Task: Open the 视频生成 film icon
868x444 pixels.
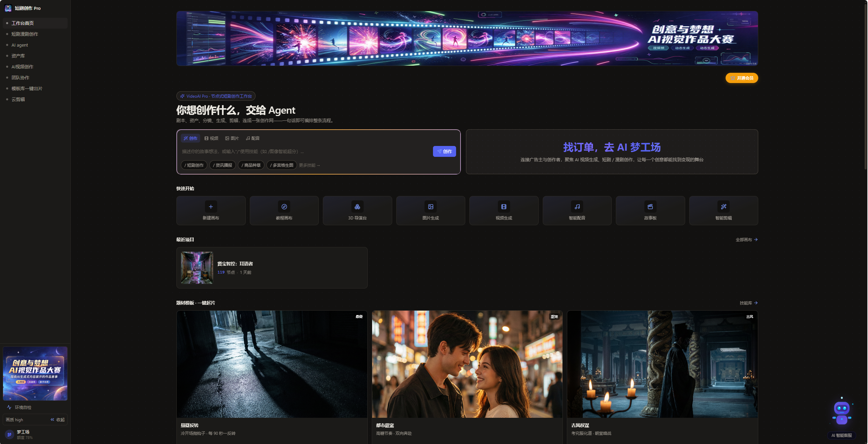Action: pos(504,207)
